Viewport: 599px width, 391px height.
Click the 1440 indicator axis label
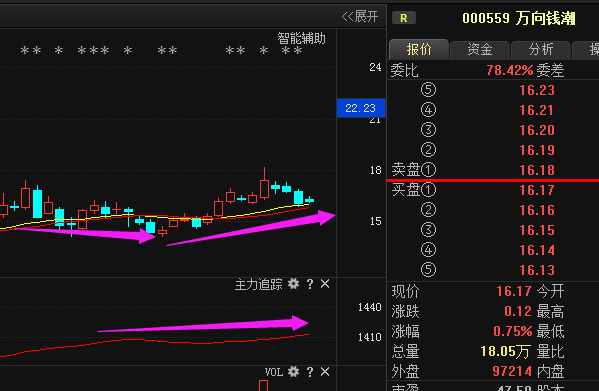click(x=369, y=307)
